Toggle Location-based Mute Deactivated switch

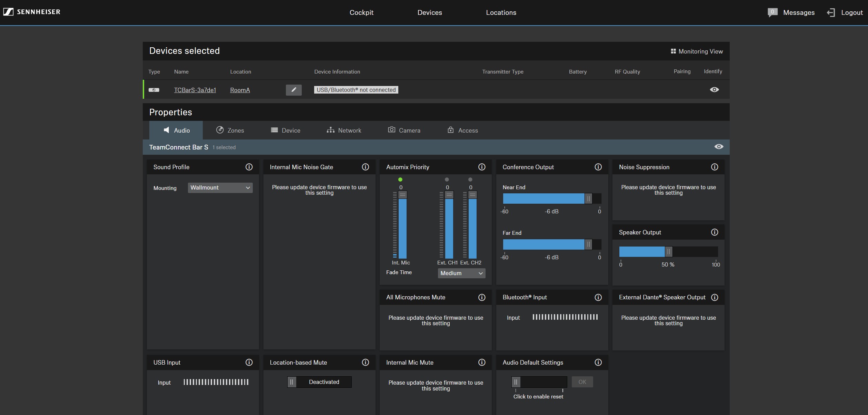point(319,382)
